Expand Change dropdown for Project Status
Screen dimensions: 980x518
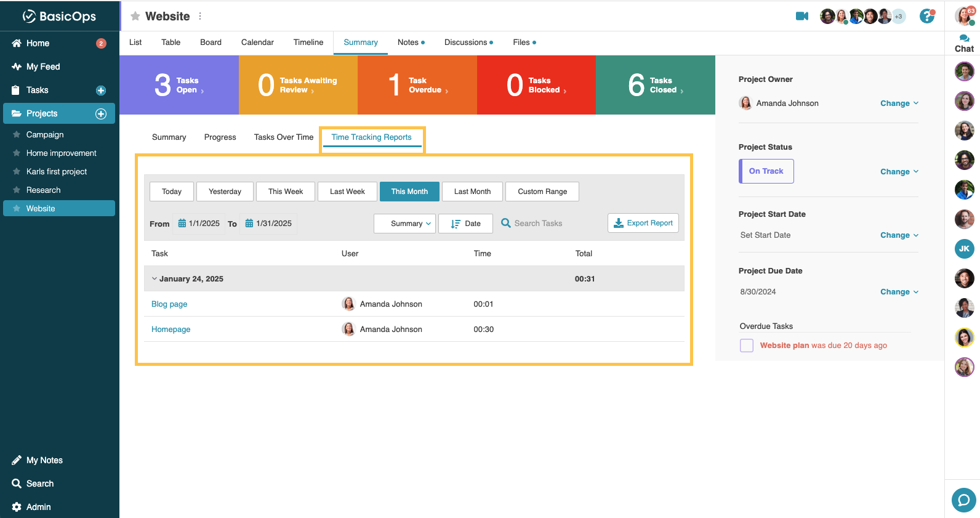(899, 172)
